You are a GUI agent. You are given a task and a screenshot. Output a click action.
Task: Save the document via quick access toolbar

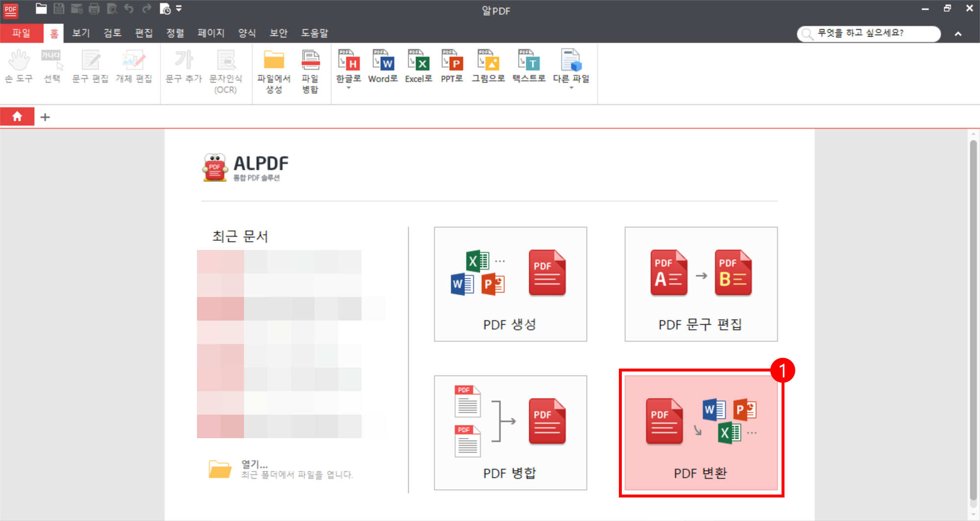59,8
